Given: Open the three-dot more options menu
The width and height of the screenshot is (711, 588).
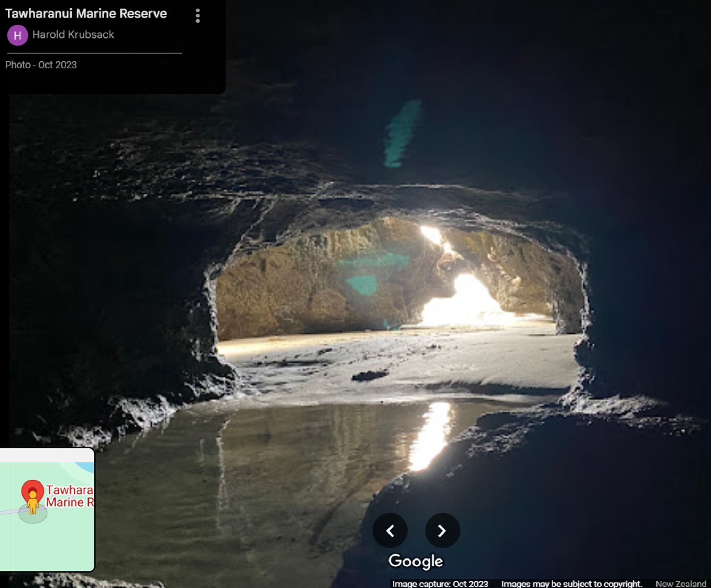Looking at the screenshot, I should pos(198,16).
